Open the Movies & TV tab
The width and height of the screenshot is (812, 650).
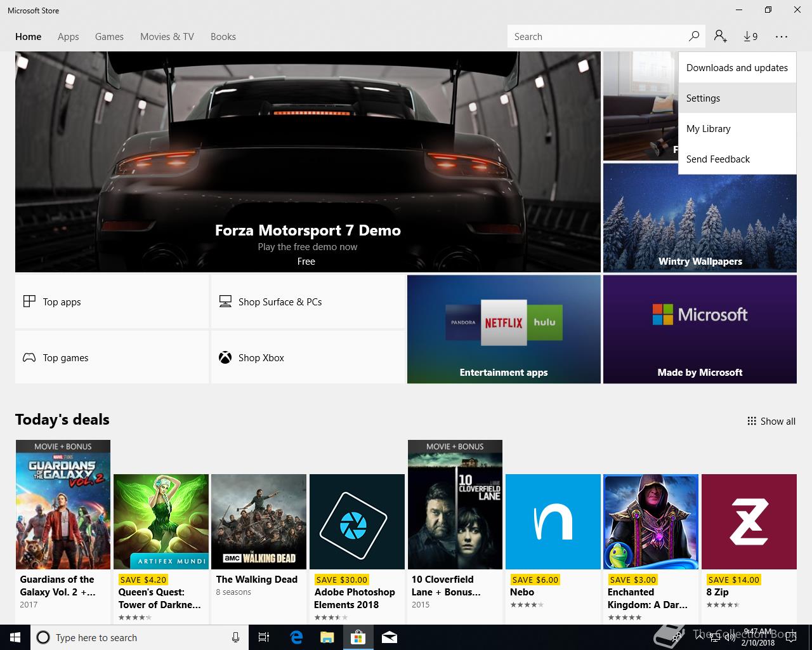click(167, 36)
